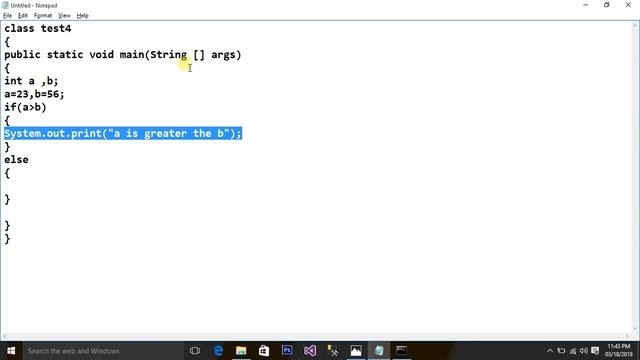Screen dimensions: 640x360
Task: Launch Microsoft Edge from taskbar
Action: click(218, 351)
